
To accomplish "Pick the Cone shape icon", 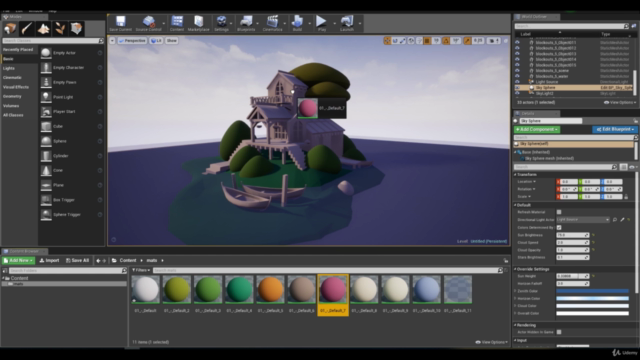I will [46, 170].
